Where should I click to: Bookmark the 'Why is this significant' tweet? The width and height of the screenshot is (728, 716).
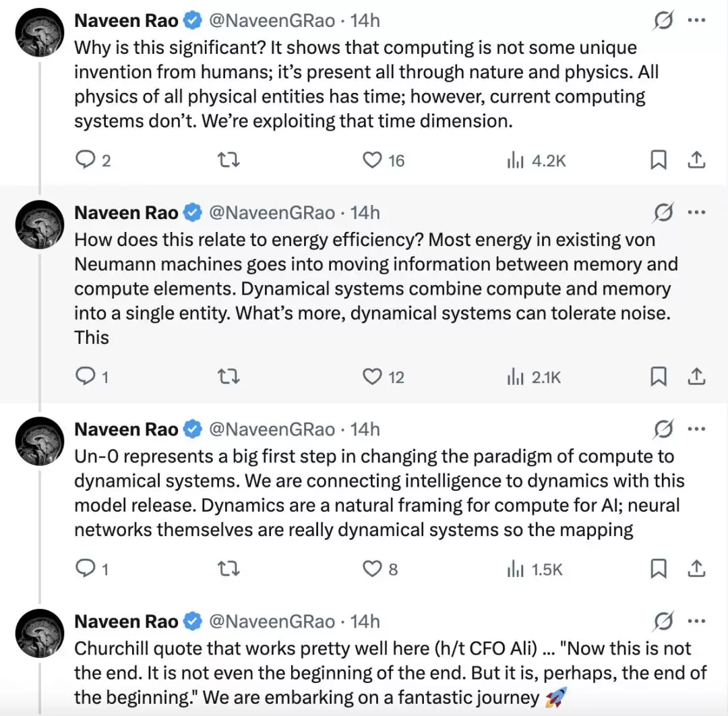[x=659, y=160]
